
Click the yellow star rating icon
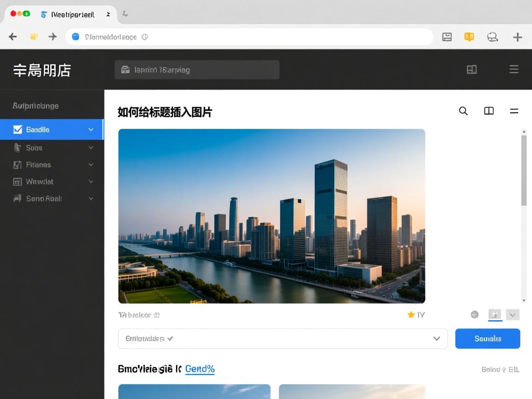coord(411,314)
